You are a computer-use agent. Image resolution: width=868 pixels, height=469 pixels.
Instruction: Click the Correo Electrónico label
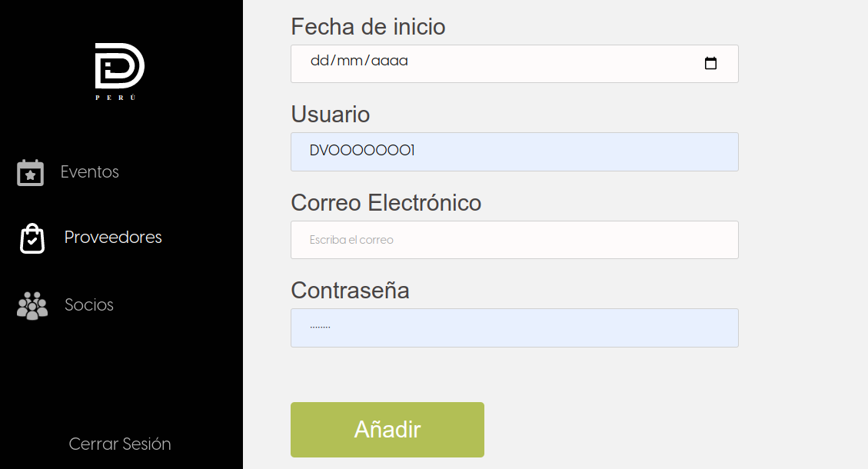click(386, 202)
